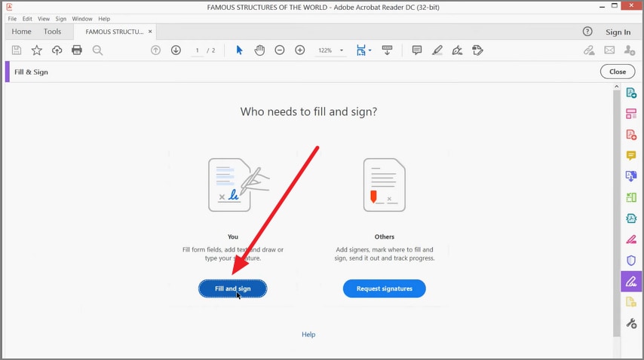This screenshot has height=360, width=644.
Task: Choose the arrow selection tool
Action: tap(240, 50)
